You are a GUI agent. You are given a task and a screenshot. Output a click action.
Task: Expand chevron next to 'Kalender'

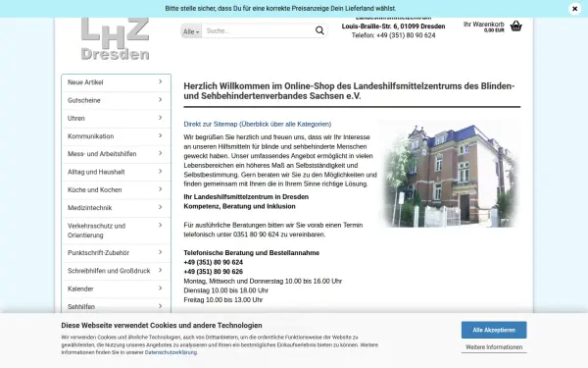(x=160, y=289)
